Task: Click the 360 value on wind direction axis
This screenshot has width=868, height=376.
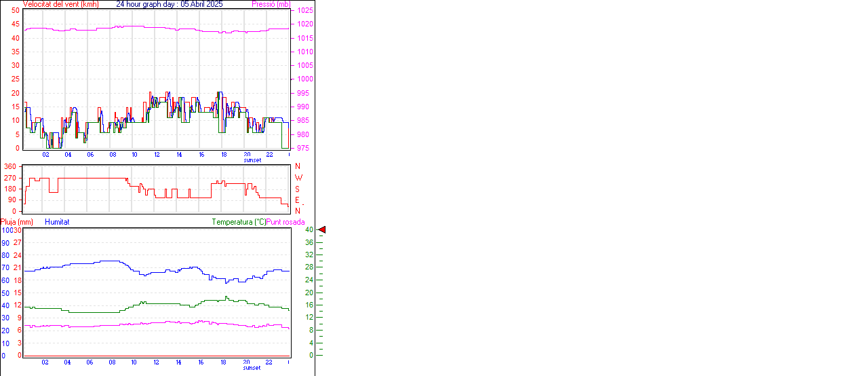Action: [10, 166]
